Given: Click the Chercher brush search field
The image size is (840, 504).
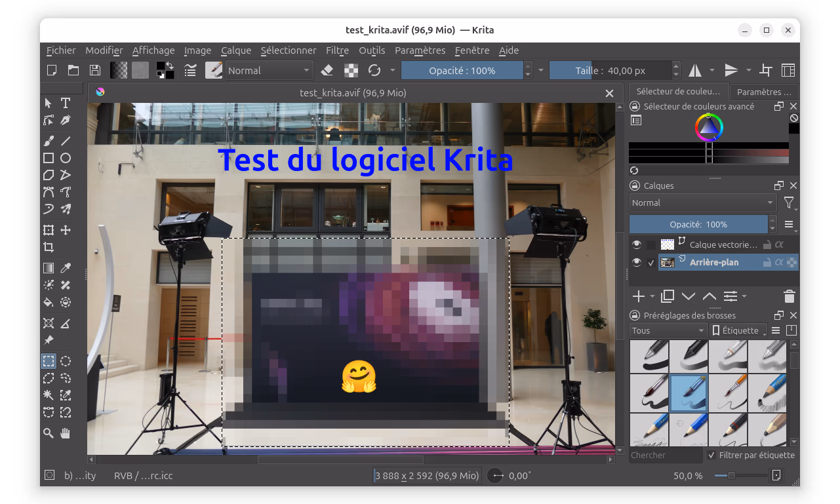Looking at the screenshot, I should click(666, 455).
